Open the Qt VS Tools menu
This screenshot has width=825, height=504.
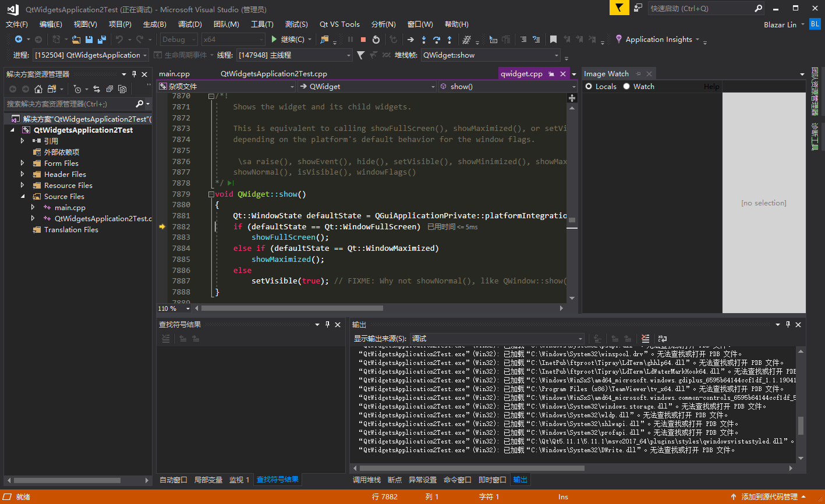(339, 24)
